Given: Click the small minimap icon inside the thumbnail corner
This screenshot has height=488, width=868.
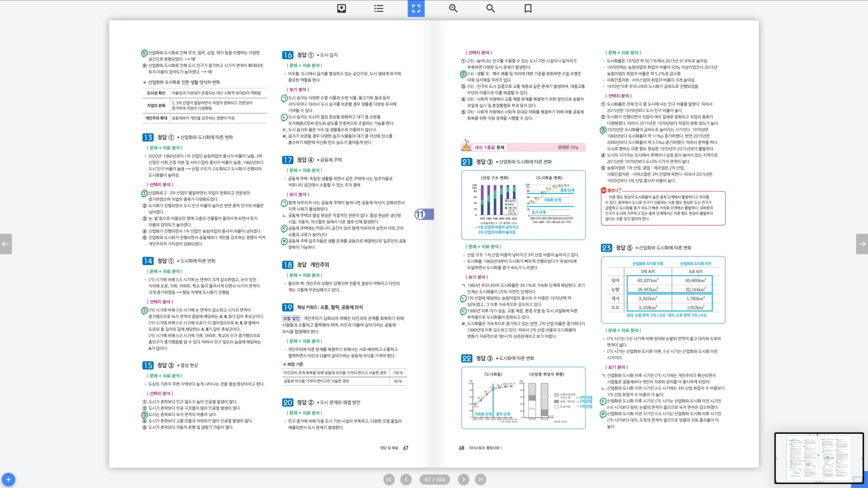Looking at the screenshot, I should click(857, 479).
